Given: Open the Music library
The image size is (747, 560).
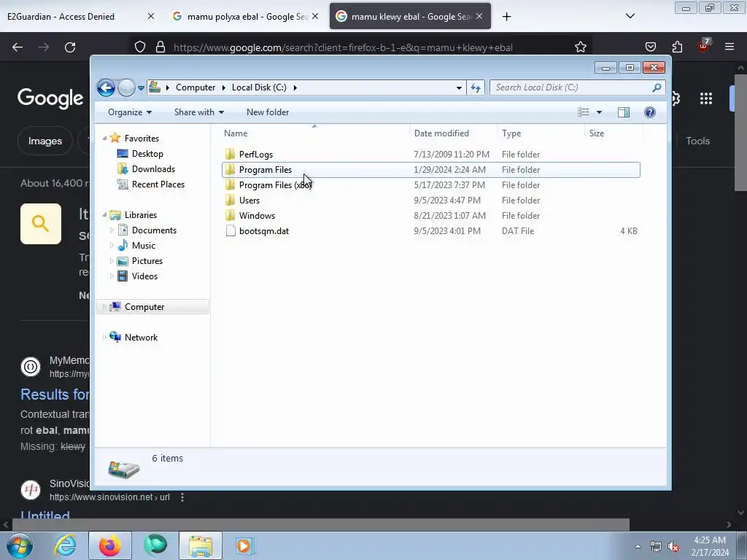Looking at the screenshot, I should [144, 246].
